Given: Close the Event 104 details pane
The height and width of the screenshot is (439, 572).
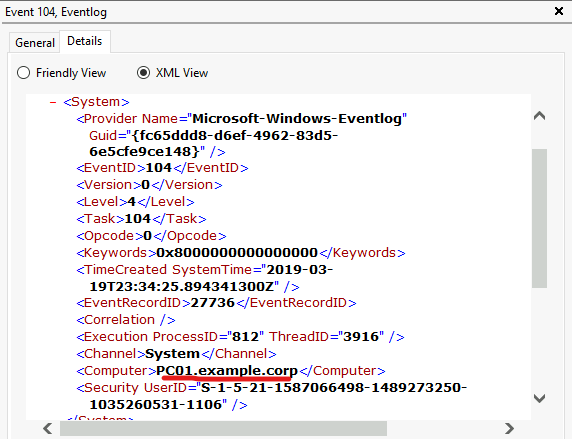Looking at the screenshot, I should (x=559, y=11).
